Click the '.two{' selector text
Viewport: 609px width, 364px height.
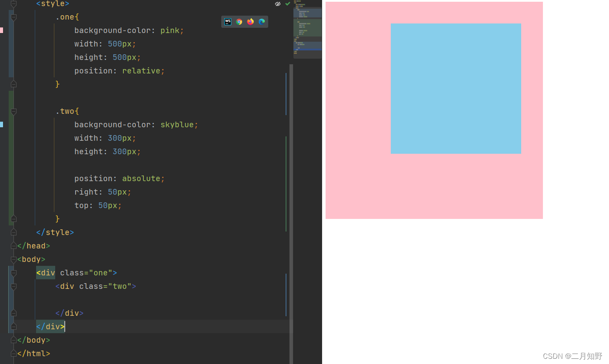pyautogui.click(x=67, y=111)
